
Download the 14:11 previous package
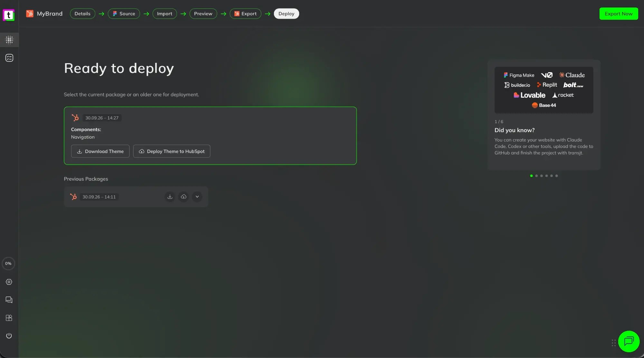(170, 197)
